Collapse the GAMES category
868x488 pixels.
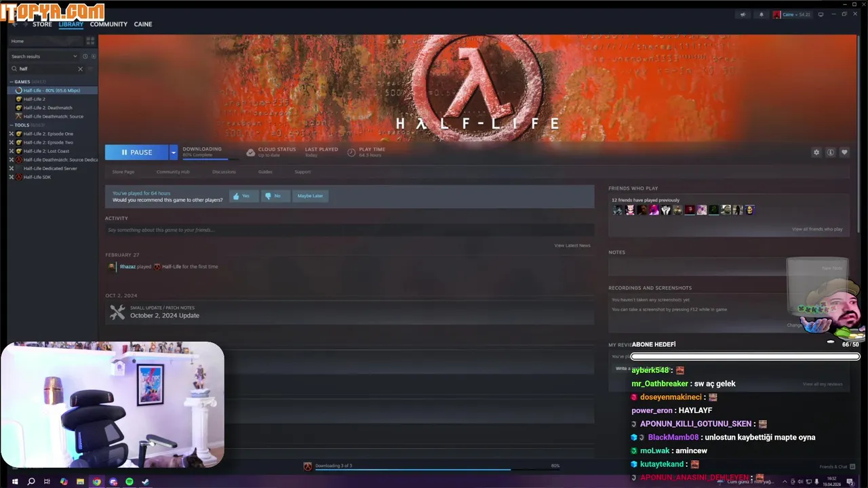[12, 81]
